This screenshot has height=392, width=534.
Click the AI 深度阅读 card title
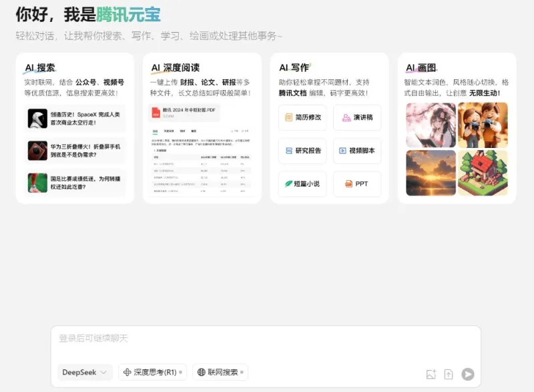176,68
